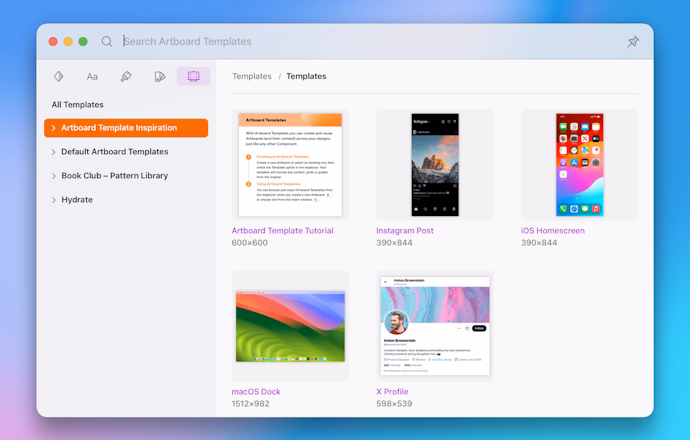
Task: Select All Templates in the sidebar
Action: (77, 104)
